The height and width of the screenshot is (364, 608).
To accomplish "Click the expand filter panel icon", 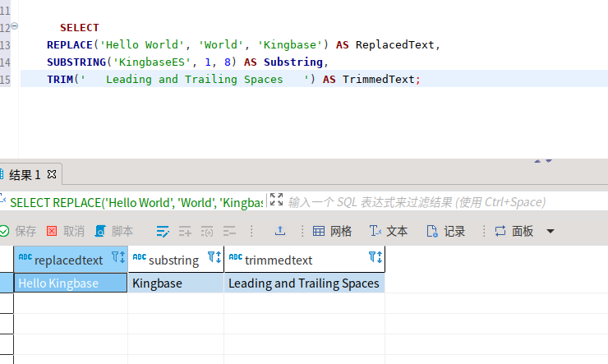I will [276, 200].
